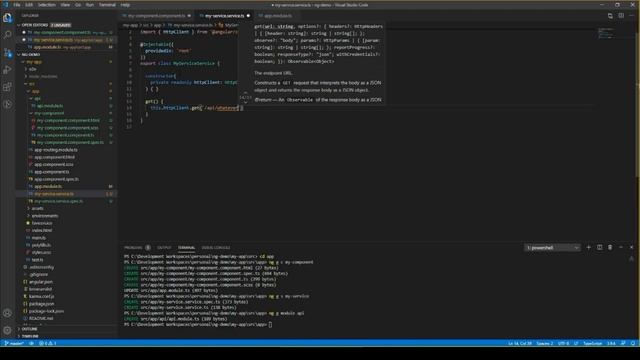Expand the node_modules folder
The image size is (640, 360).
43,76
